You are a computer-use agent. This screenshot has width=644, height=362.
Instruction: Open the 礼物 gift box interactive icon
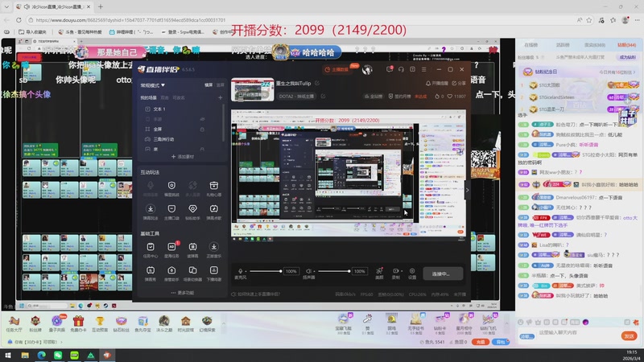click(x=213, y=186)
